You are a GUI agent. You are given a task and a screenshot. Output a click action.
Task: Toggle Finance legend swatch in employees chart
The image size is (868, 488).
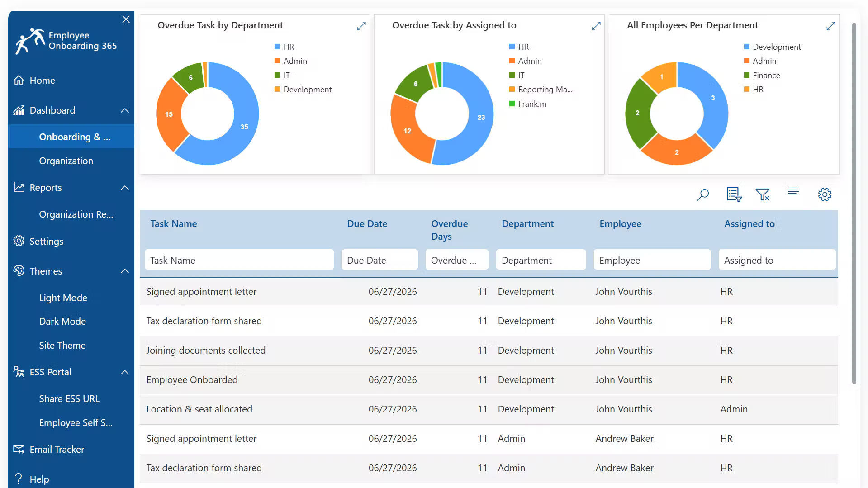click(x=747, y=75)
